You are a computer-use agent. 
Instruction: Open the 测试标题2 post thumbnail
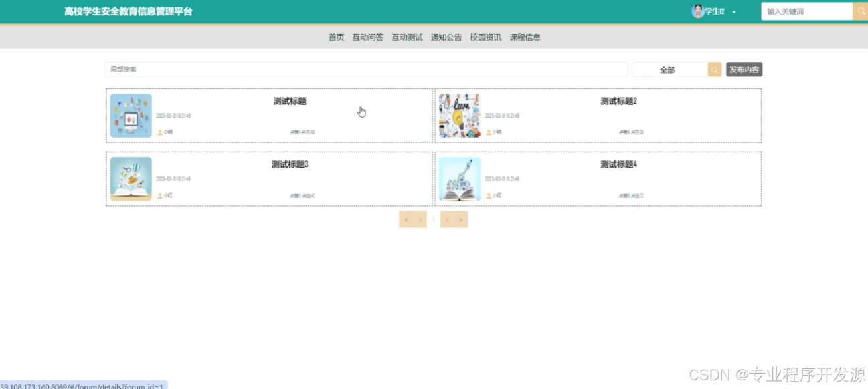point(460,116)
